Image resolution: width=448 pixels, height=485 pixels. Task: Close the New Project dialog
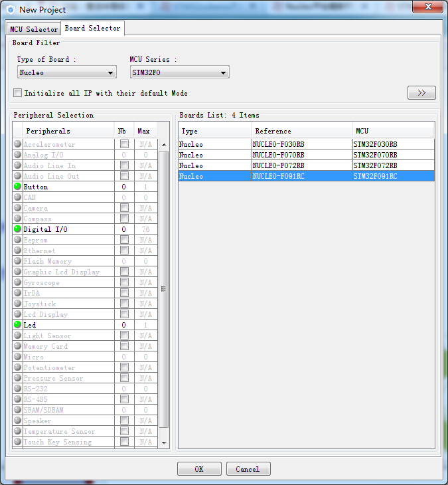427,7
